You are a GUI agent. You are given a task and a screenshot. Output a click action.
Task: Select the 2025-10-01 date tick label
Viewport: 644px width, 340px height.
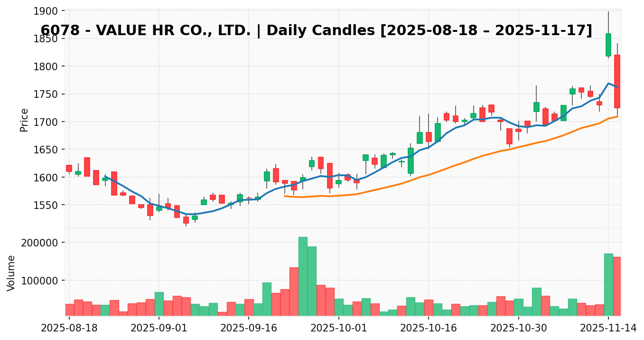(x=338, y=328)
